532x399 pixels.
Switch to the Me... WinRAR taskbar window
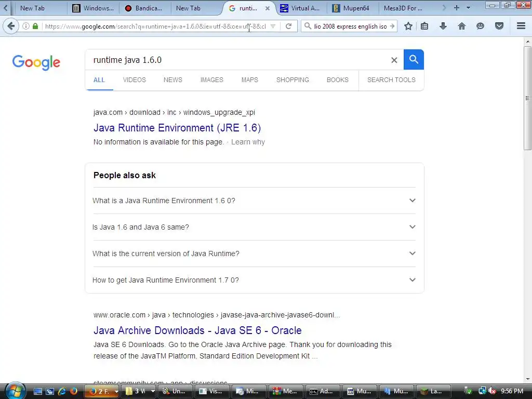point(285,391)
